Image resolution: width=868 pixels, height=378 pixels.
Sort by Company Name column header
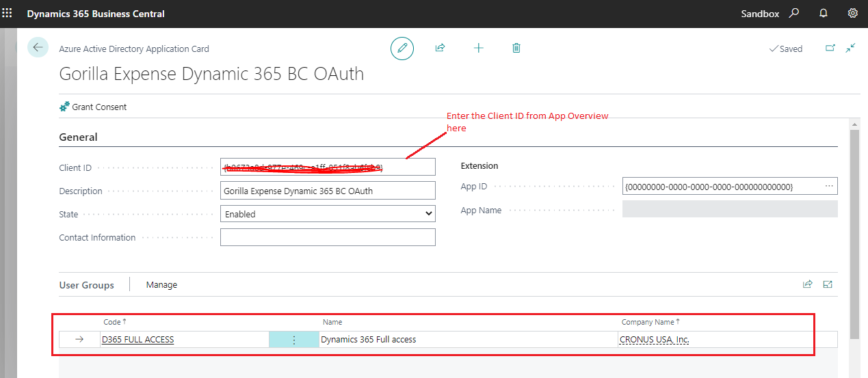click(650, 321)
